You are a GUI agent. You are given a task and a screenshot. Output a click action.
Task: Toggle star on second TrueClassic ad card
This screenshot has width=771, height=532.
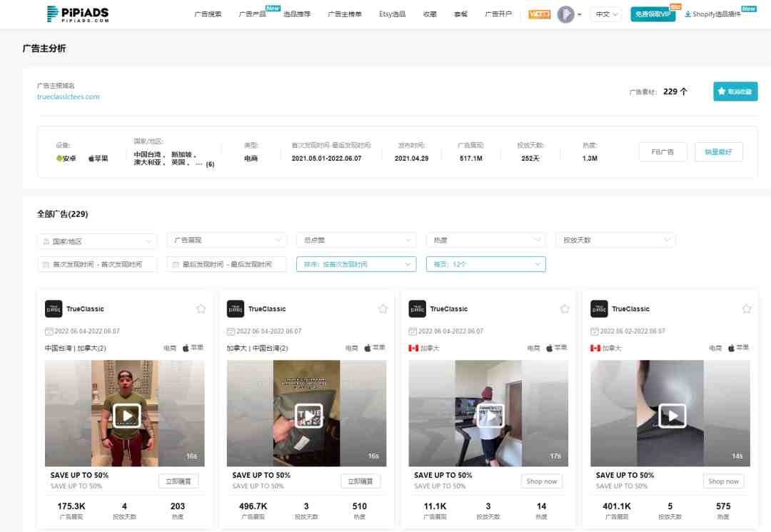383,308
